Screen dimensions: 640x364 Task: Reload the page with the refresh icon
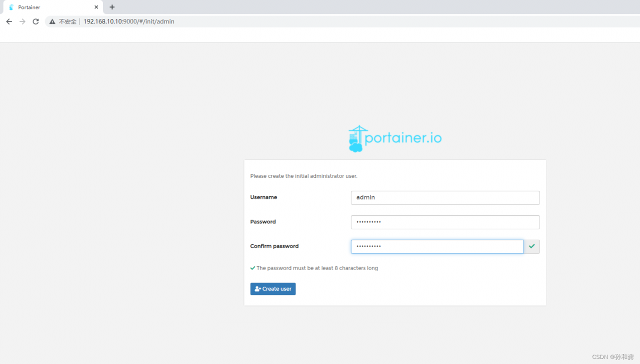(x=35, y=21)
